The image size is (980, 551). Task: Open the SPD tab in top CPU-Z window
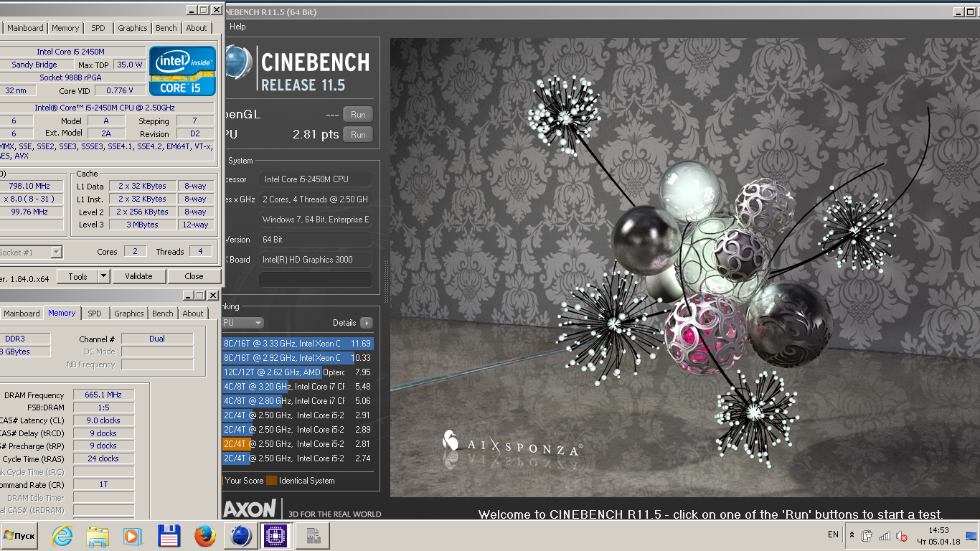[x=98, y=28]
